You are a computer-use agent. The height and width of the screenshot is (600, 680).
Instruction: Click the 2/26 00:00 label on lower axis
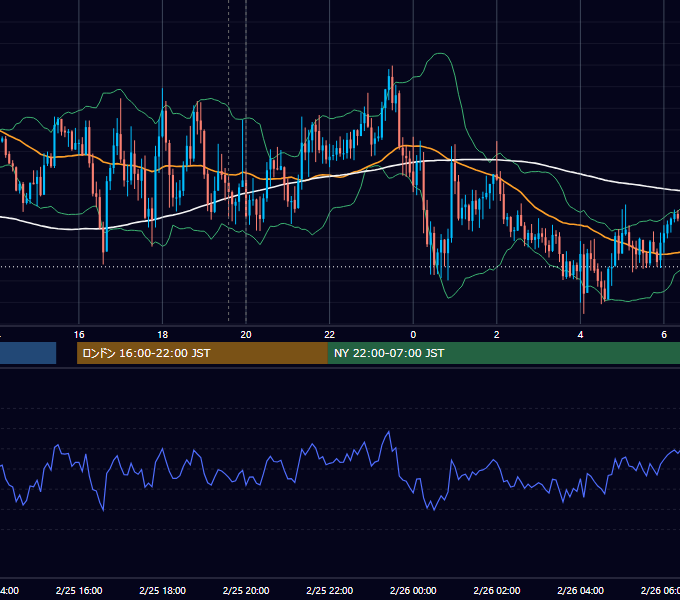pyautogui.click(x=413, y=590)
